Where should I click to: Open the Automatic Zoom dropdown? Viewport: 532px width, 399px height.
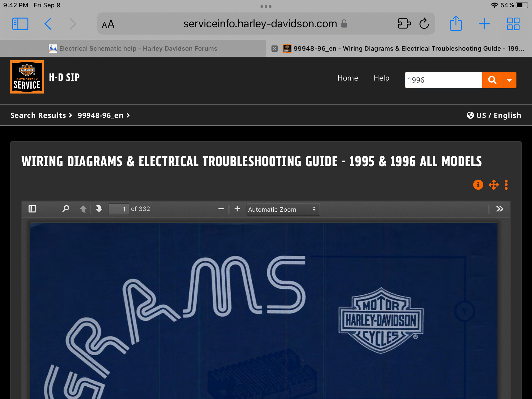tap(282, 209)
